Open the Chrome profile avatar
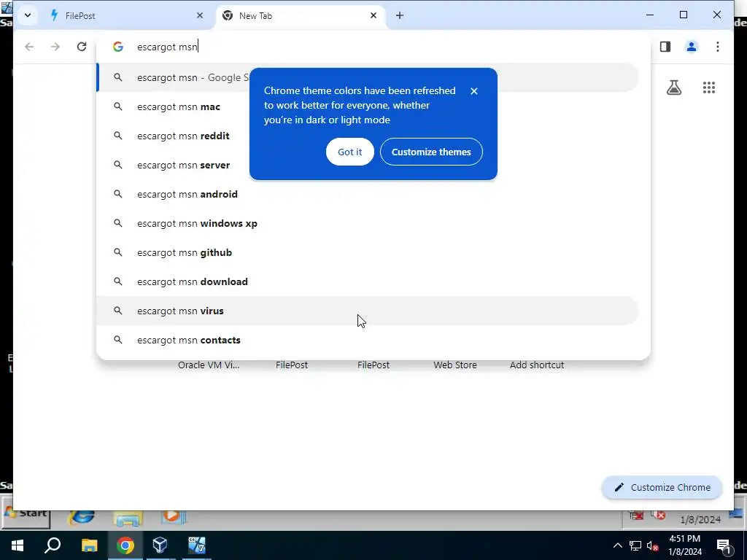The width and height of the screenshot is (747, 560). tap(692, 47)
